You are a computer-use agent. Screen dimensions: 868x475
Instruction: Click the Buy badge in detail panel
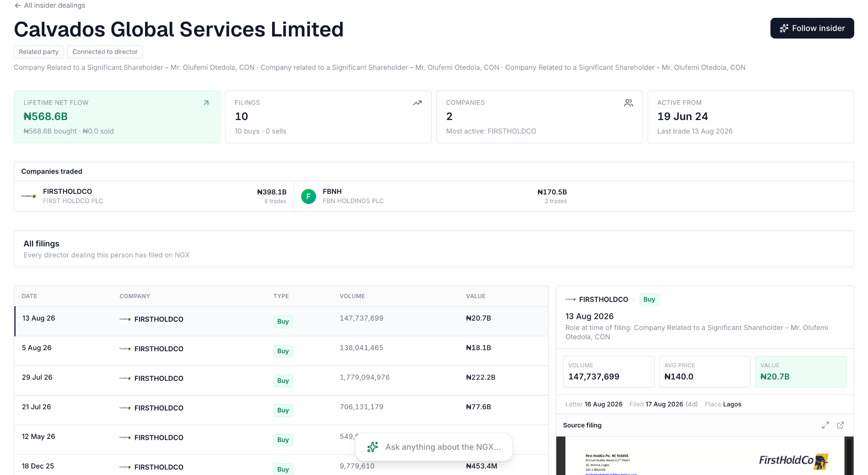click(649, 299)
